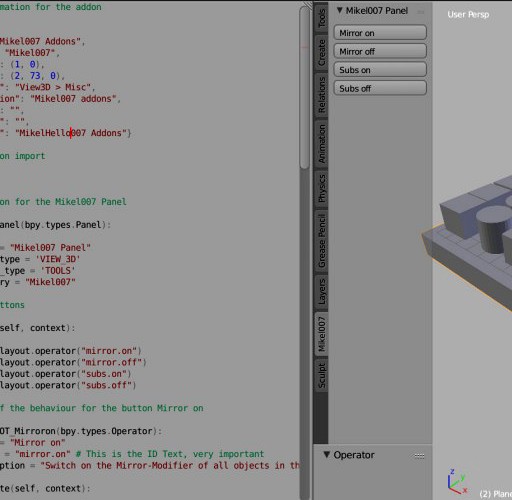The height and width of the screenshot is (500, 512).
Task: Click the "Mirror on" string in code
Action: 38,443
